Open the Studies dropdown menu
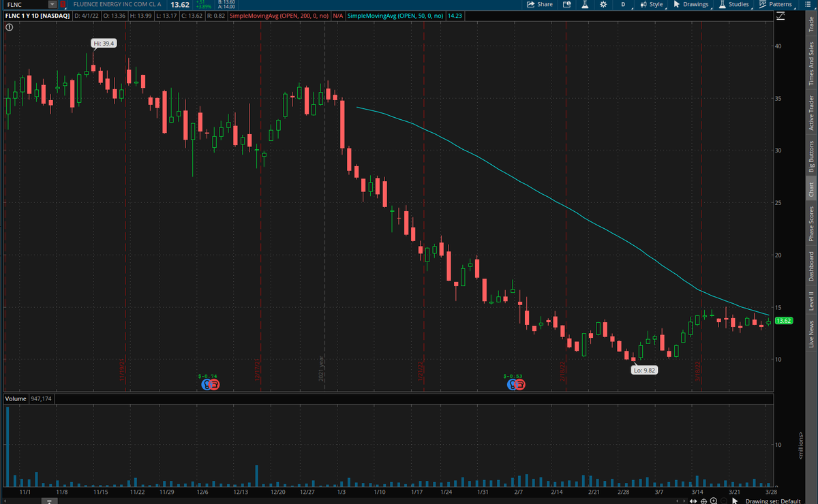The height and width of the screenshot is (504, 818). (734, 4)
